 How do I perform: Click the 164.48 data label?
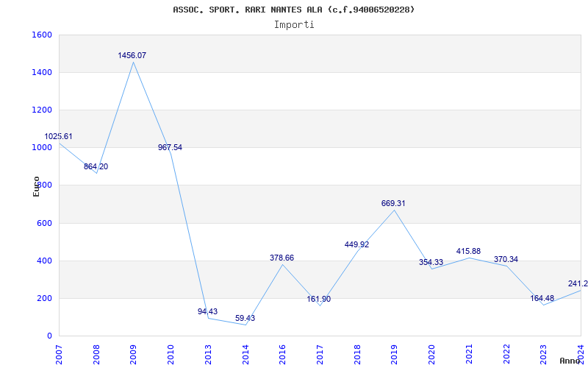coord(542,299)
